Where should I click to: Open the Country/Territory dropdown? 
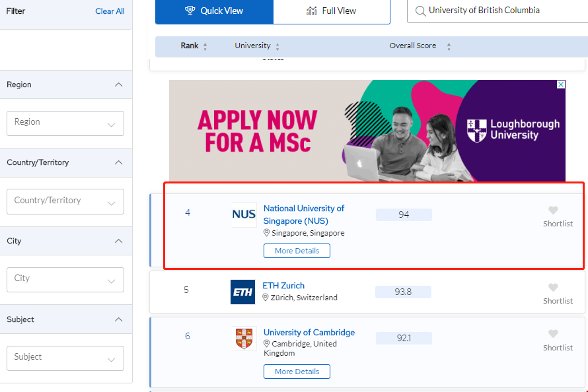pos(65,201)
